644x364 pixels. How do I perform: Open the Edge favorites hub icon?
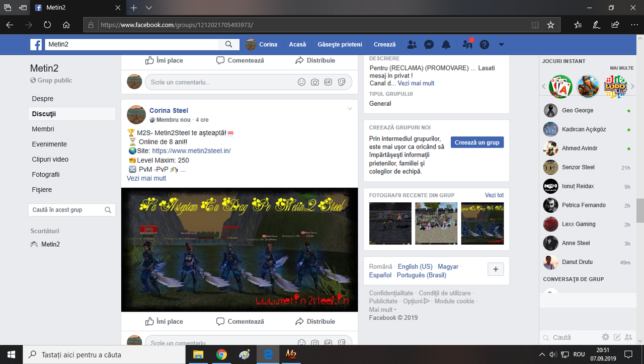pos(578,25)
